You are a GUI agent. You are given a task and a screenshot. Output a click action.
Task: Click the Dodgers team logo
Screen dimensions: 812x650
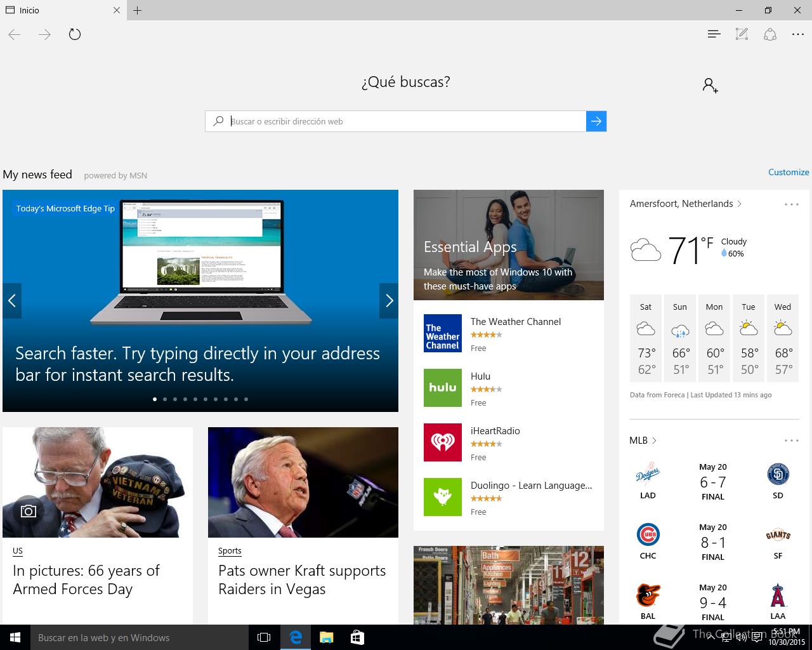[648, 474]
